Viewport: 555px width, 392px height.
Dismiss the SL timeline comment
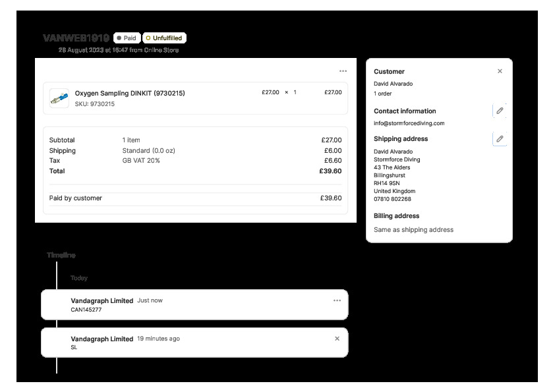[337, 339]
